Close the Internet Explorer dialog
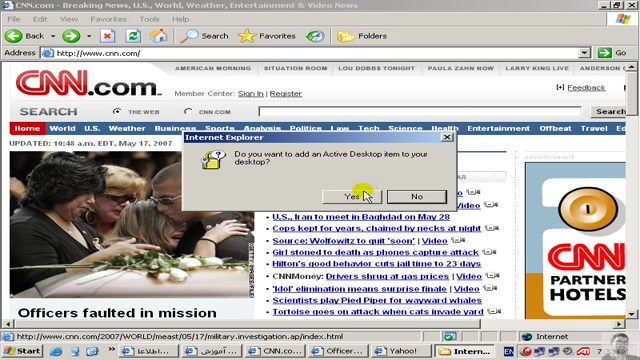 coord(447,137)
